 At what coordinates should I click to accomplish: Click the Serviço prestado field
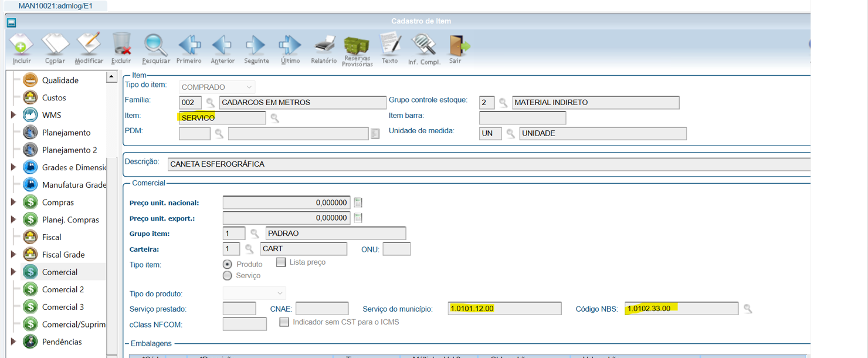(239, 308)
